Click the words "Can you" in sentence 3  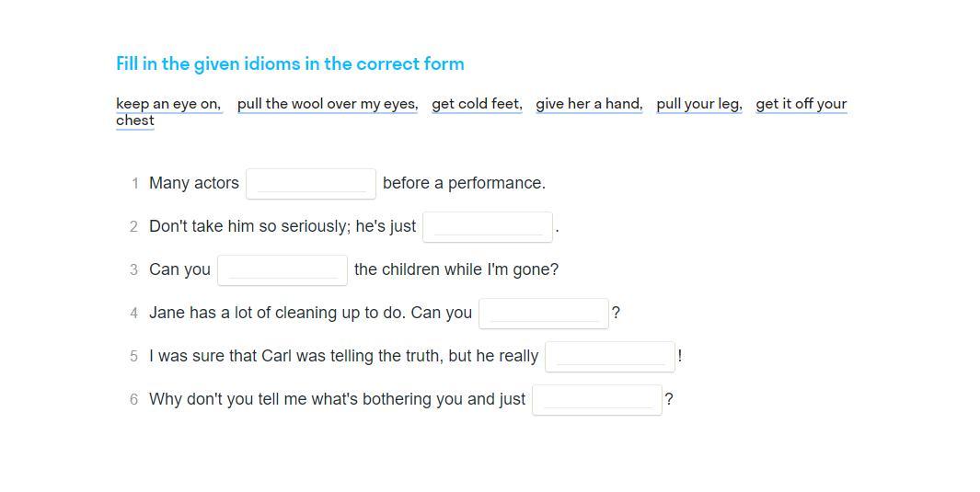pos(179,269)
